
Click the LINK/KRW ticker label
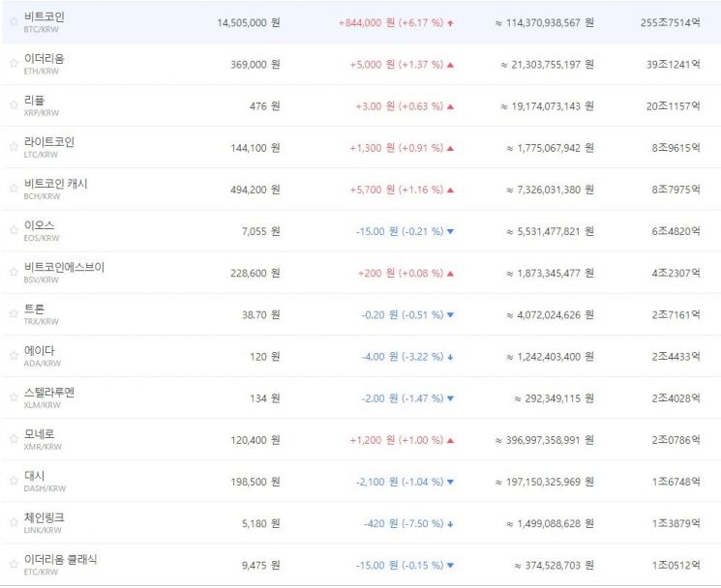coord(43,530)
